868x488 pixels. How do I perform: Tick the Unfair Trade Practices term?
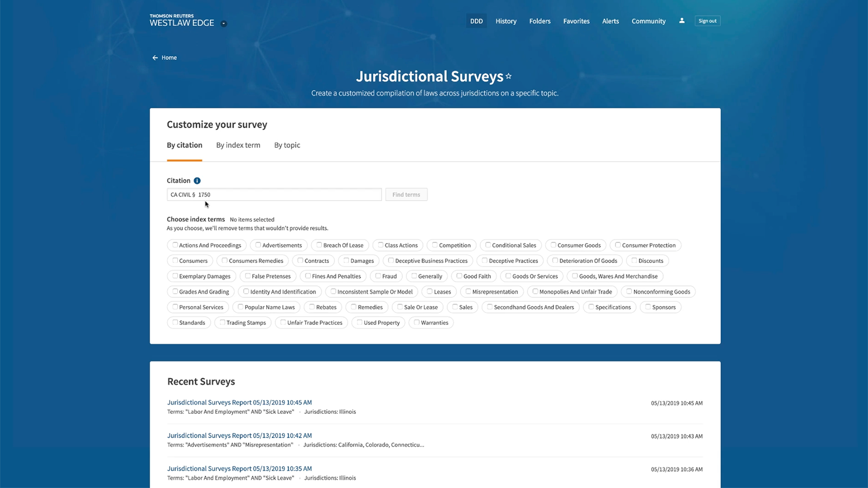(283, 323)
